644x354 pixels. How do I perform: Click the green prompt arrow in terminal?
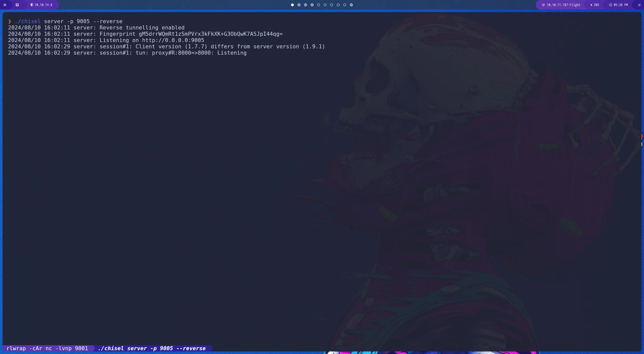(x=10, y=21)
